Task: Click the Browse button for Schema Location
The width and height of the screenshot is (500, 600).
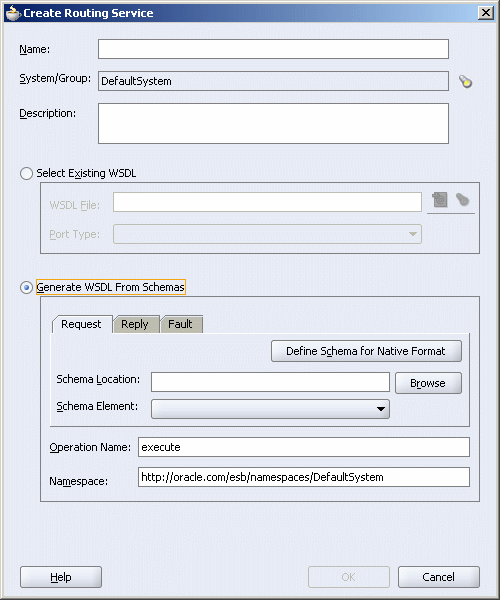Action: tap(428, 383)
